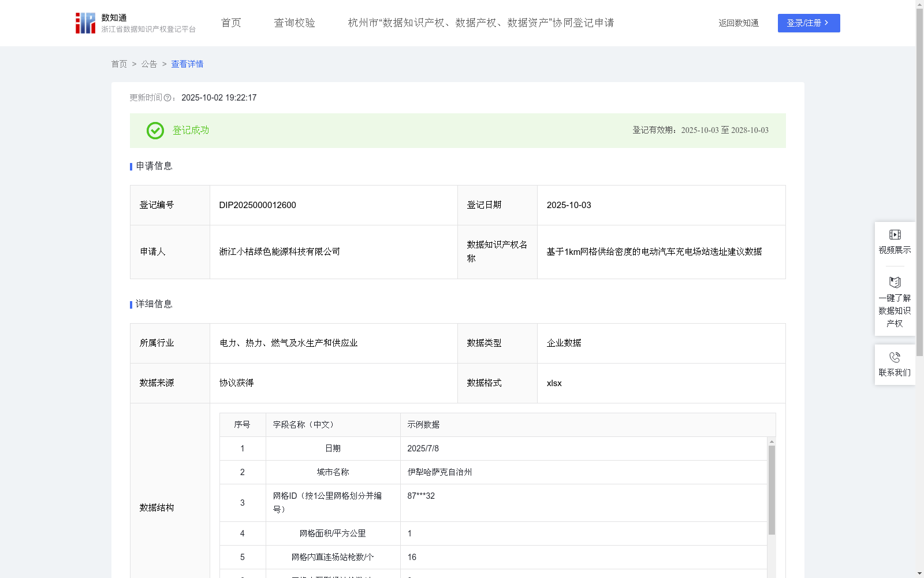Click the 联系我们 phone icon
Viewport: 924px width, 578px height.
click(x=895, y=358)
